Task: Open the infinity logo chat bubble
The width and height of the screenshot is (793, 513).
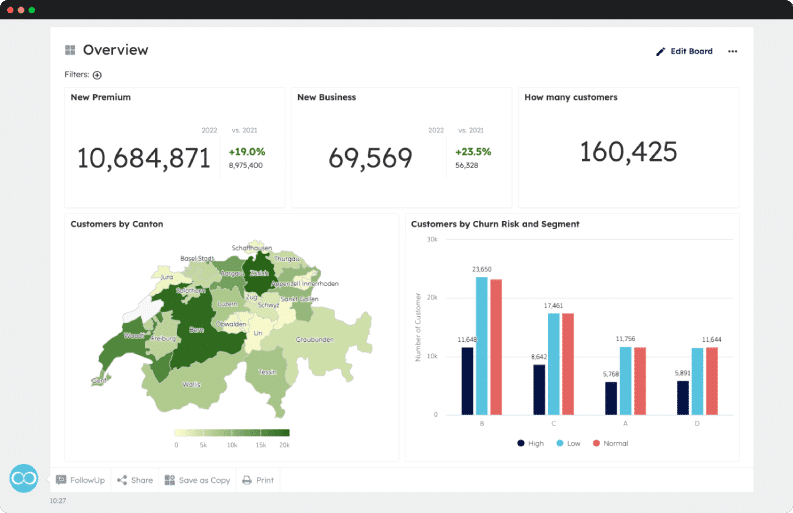Action: (x=24, y=478)
